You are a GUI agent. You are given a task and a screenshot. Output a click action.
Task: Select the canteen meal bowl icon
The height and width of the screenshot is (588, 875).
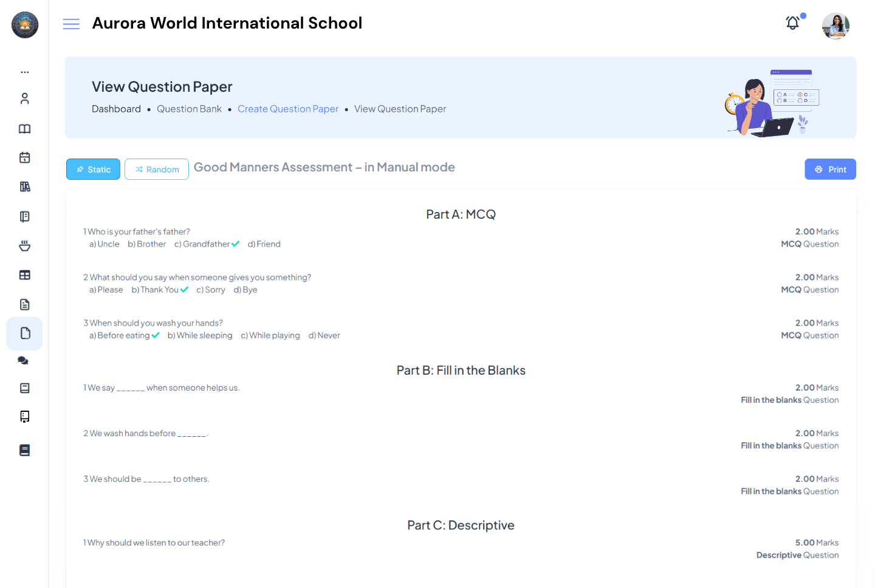click(24, 245)
